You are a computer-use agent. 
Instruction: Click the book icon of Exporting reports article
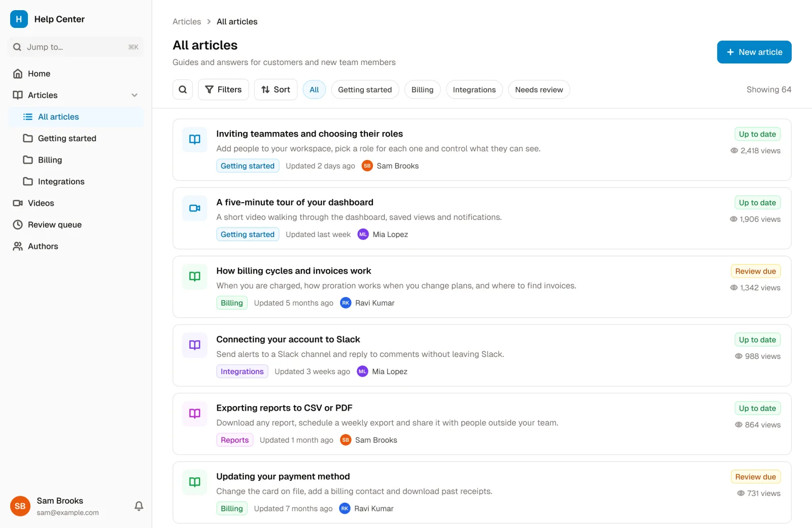tap(195, 413)
